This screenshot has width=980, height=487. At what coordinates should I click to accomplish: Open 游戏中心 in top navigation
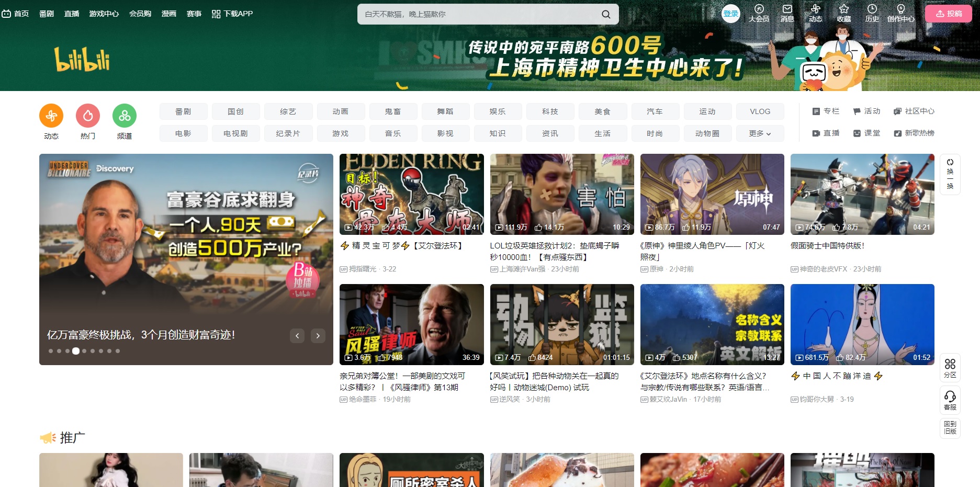point(104,14)
